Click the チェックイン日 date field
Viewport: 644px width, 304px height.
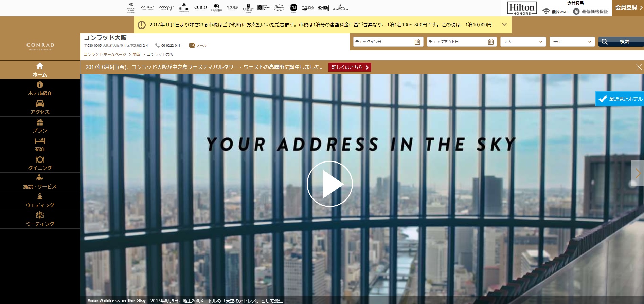point(388,42)
